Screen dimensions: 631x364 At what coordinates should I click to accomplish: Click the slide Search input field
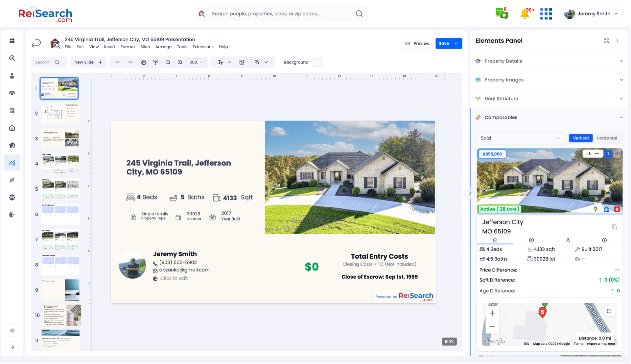click(48, 62)
